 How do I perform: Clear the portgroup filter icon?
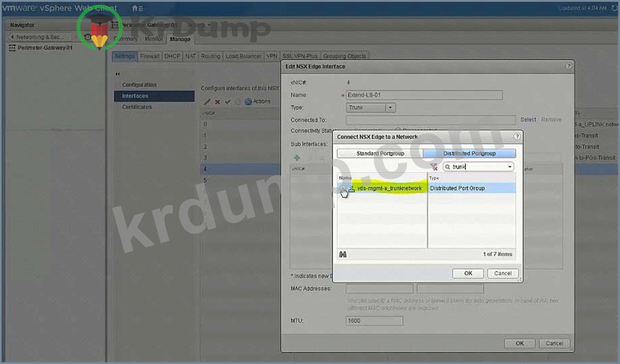434,167
